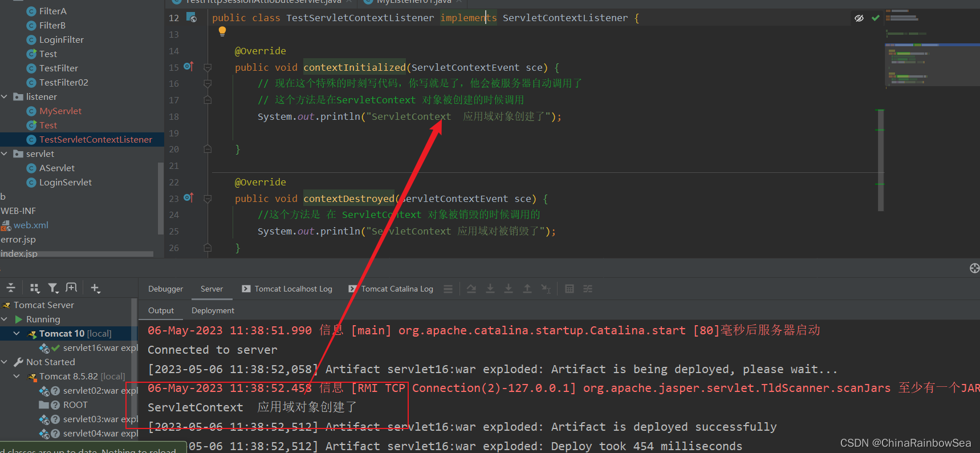Open TestFilter02 class in project tree
Image resolution: width=980 pixels, height=453 pixels.
coord(64,82)
